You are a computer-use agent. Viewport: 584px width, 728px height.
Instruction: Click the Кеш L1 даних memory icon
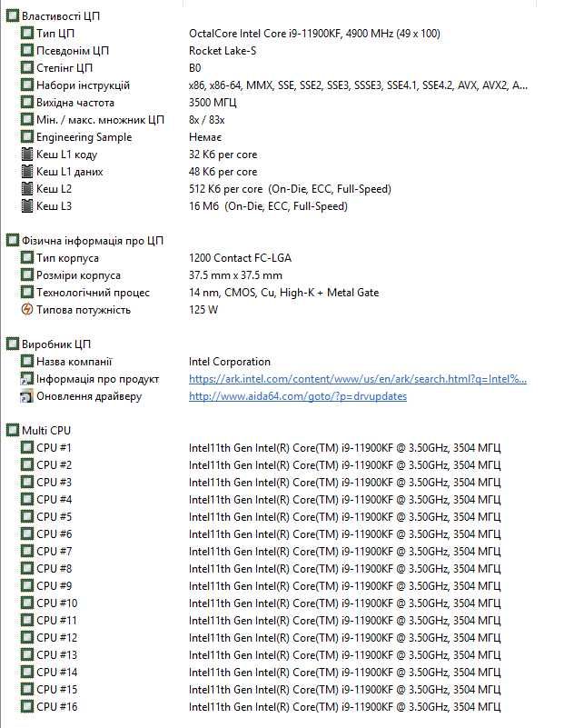click(x=27, y=172)
